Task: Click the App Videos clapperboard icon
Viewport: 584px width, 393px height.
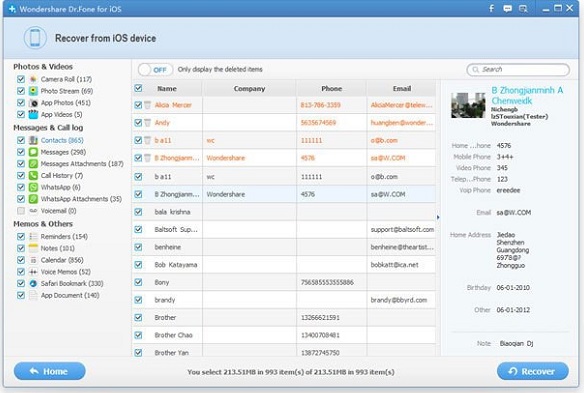Action: [x=33, y=114]
